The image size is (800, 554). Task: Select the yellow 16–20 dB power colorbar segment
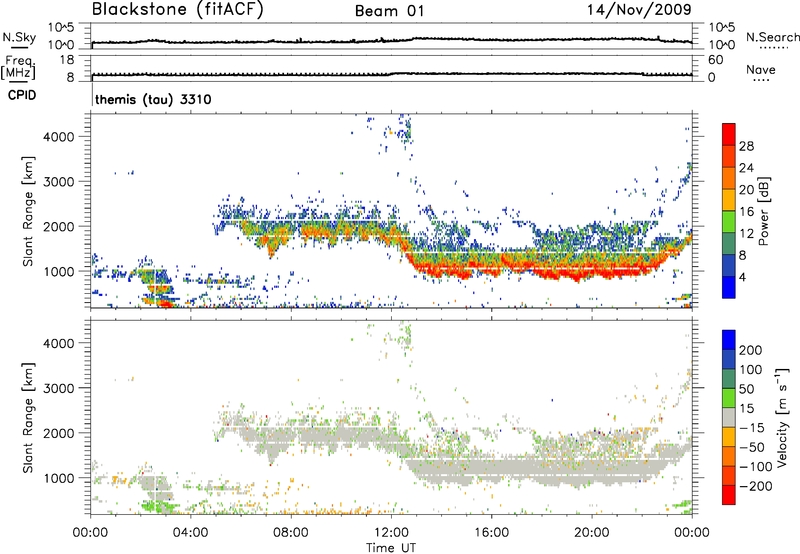(729, 200)
